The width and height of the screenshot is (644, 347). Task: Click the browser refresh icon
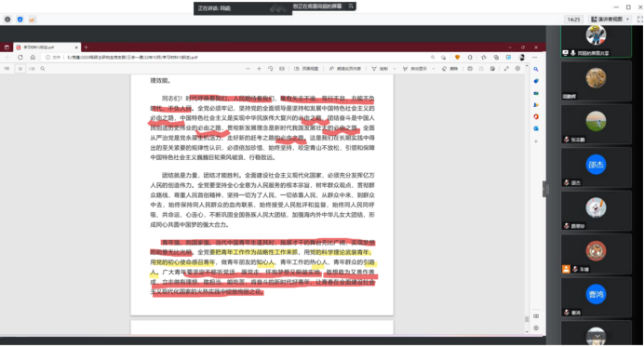tap(20, 57)
